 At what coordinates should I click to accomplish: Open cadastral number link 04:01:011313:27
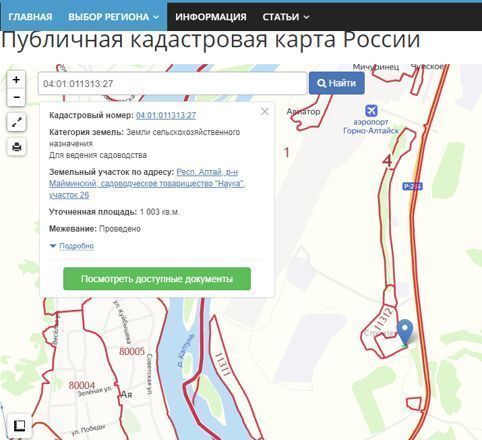[166, 115]
